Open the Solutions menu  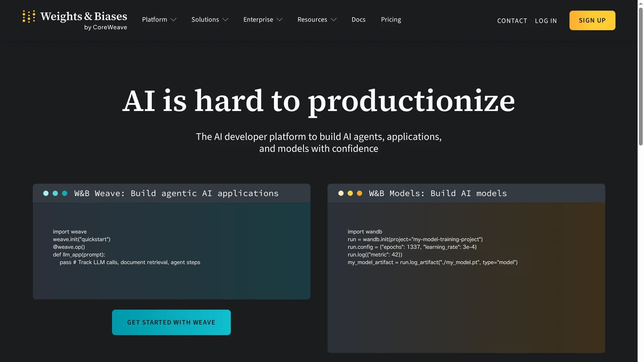(205, 19)
